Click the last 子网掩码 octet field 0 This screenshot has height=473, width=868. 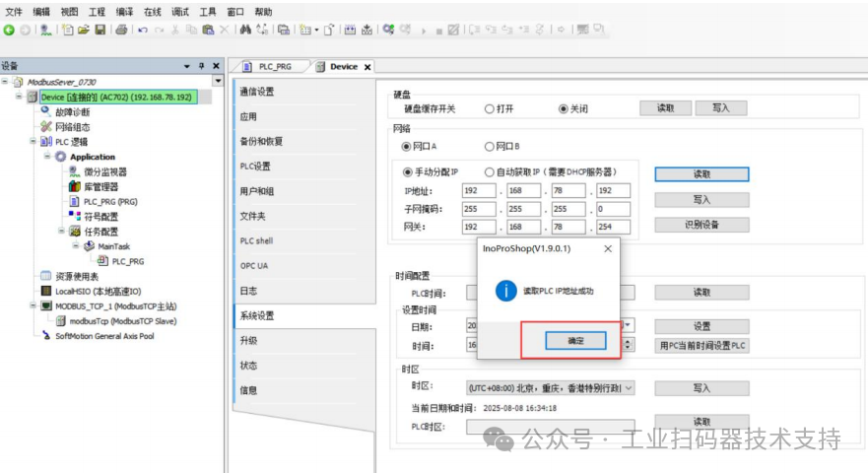coord(614,209)
